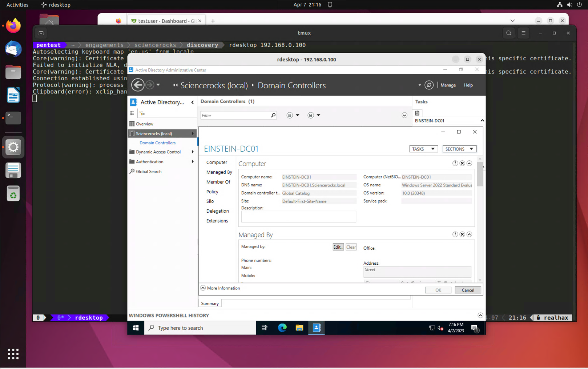This screenshot has width=588, height=369.
Task: Click inside the Description text field
Action: point(298,217)
